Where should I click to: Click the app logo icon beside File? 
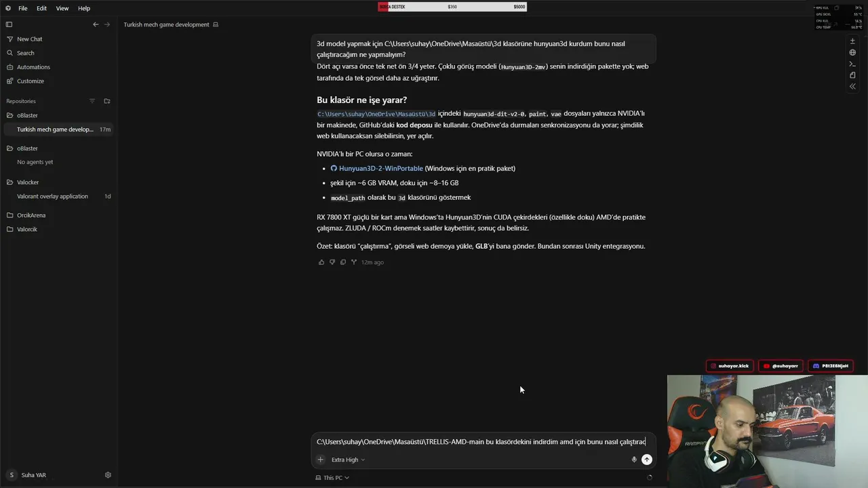tap(8, 8)
